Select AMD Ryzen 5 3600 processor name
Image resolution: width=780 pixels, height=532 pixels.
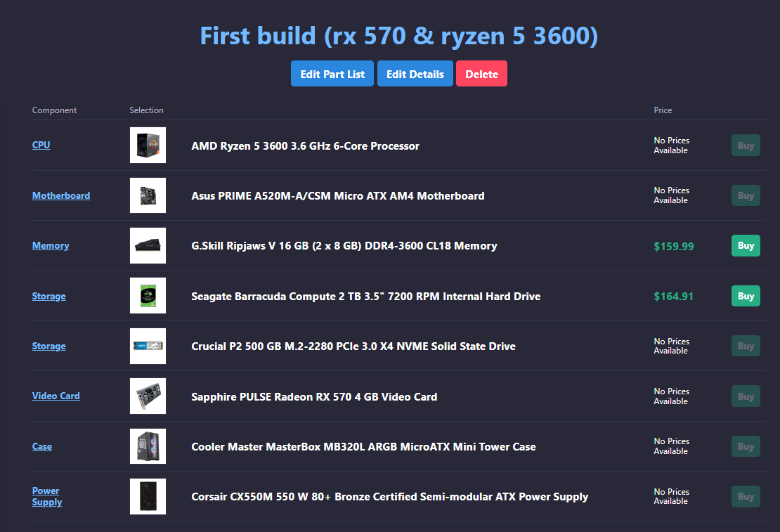pos(306,145)
